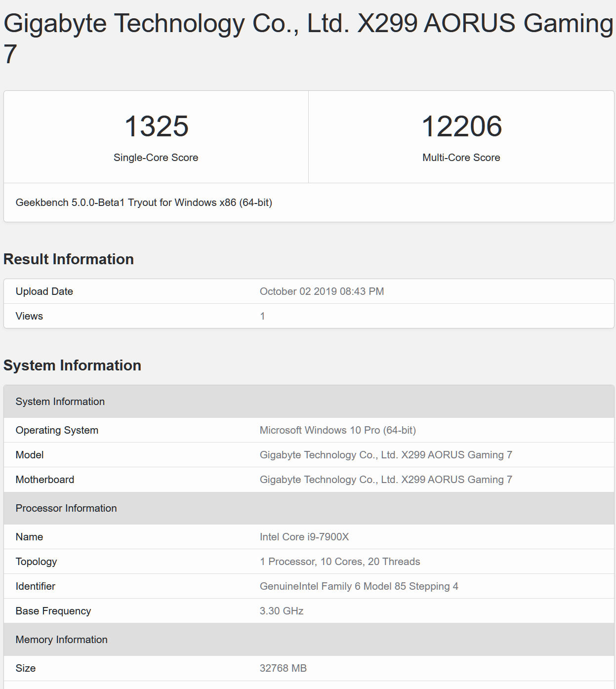The height and width of the screenshot is (689, 616).
Task: Select the Motherboard row's Gigabyte X299 value
Action: coord(386,480)
